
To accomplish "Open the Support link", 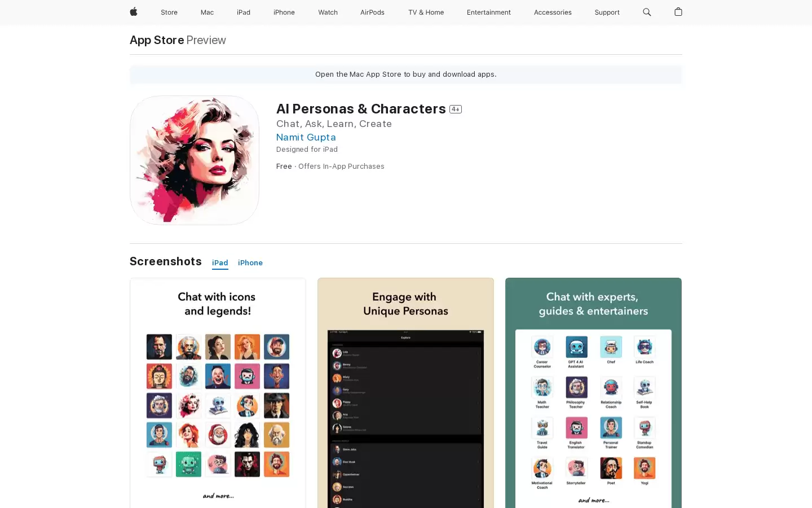I will point(607,12).
